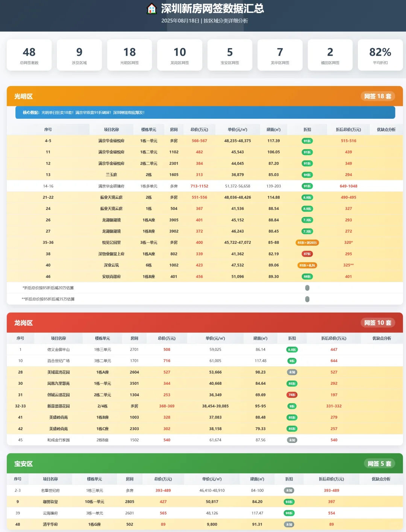Click the 9折 badge for 新霖荟璟花园
This screenshot has height=532, width=406.
292,406
